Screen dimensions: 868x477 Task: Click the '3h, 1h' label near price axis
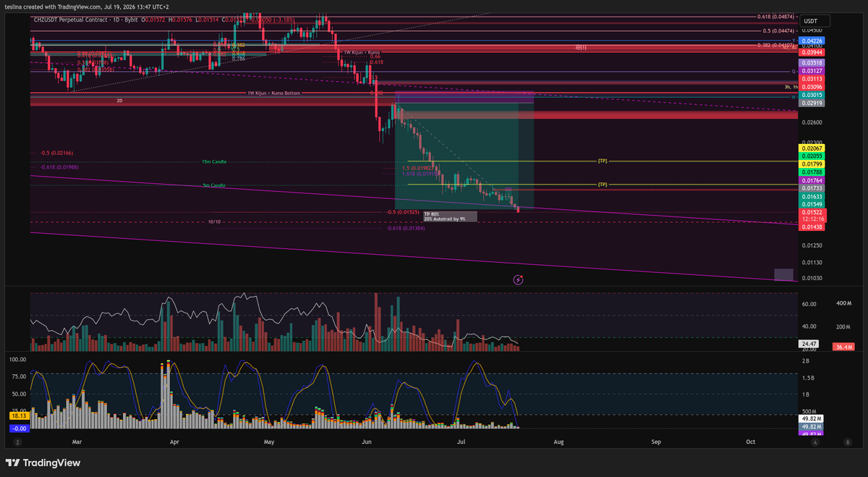(790, 87)
